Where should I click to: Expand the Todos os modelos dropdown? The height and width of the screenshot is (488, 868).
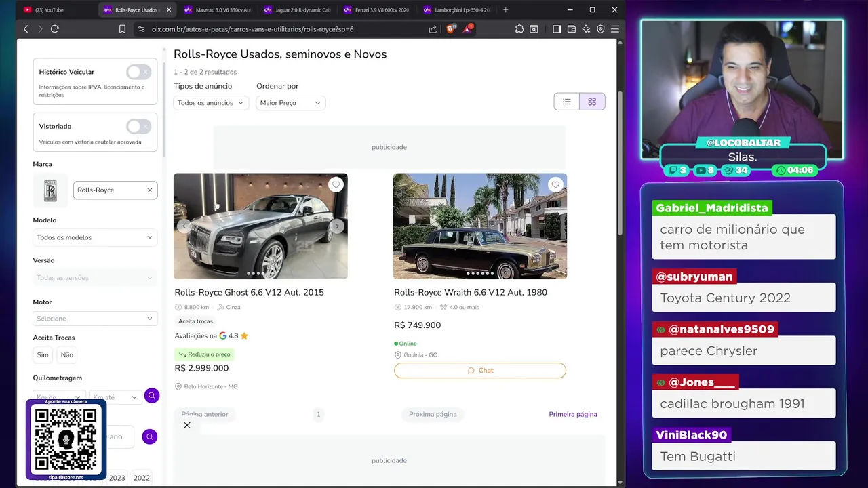[x=95, y=237]
